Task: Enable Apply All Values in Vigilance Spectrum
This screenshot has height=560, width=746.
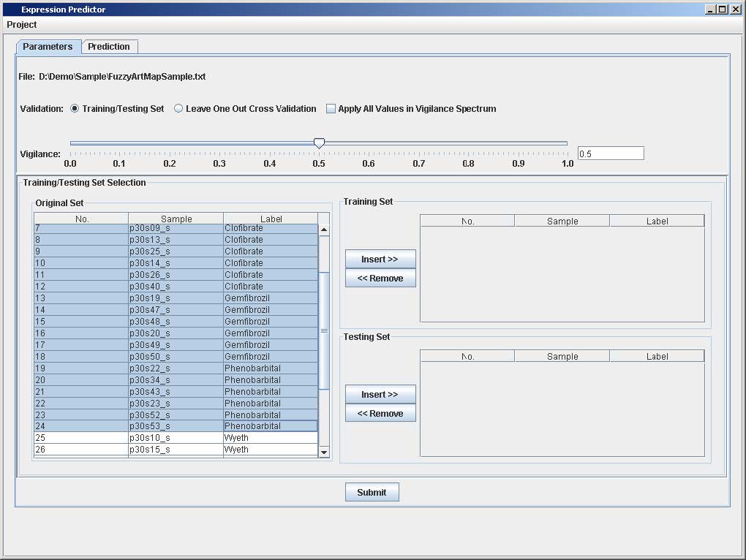Action: coord(331,109)
